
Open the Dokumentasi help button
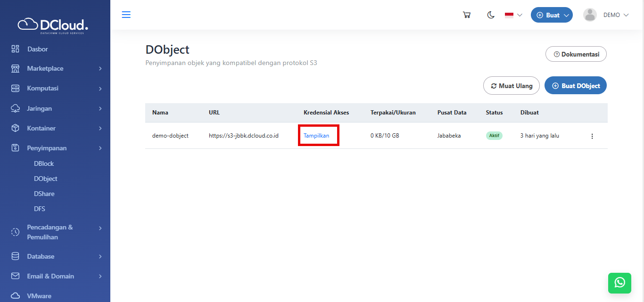pyautogui.click(x=576, y=54)
